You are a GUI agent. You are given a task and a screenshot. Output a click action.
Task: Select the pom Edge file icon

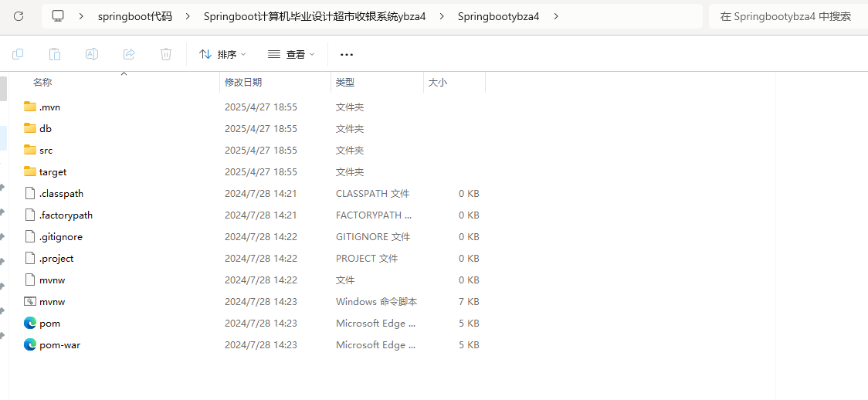[30, 323]
